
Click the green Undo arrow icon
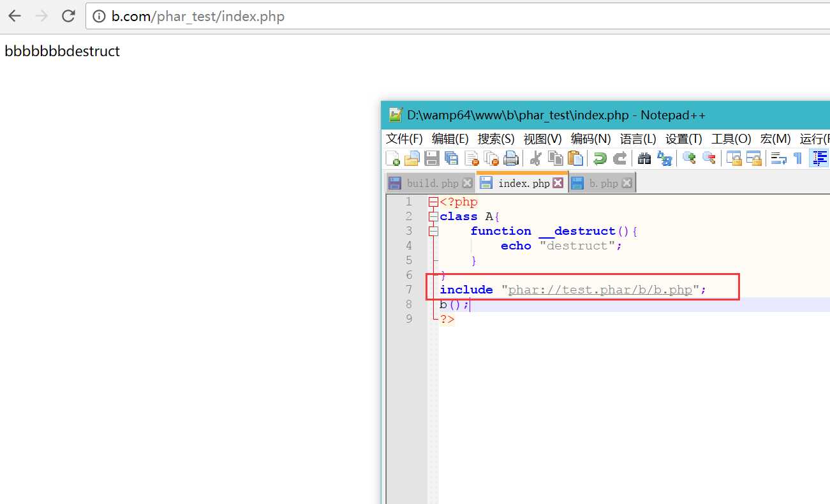coord(600,158)
